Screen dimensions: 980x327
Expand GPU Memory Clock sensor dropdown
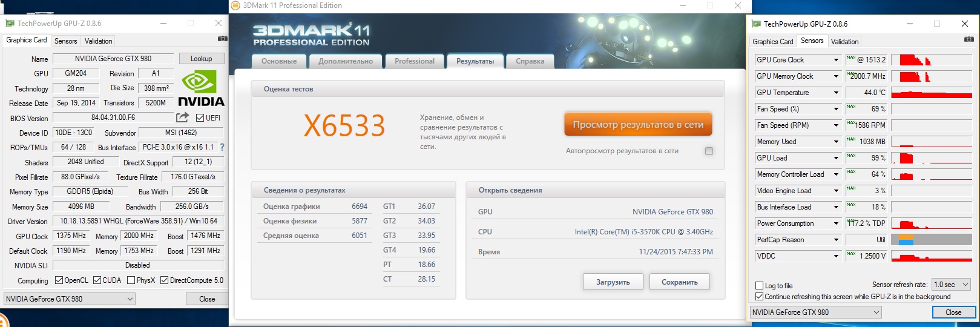coord(836,76)
